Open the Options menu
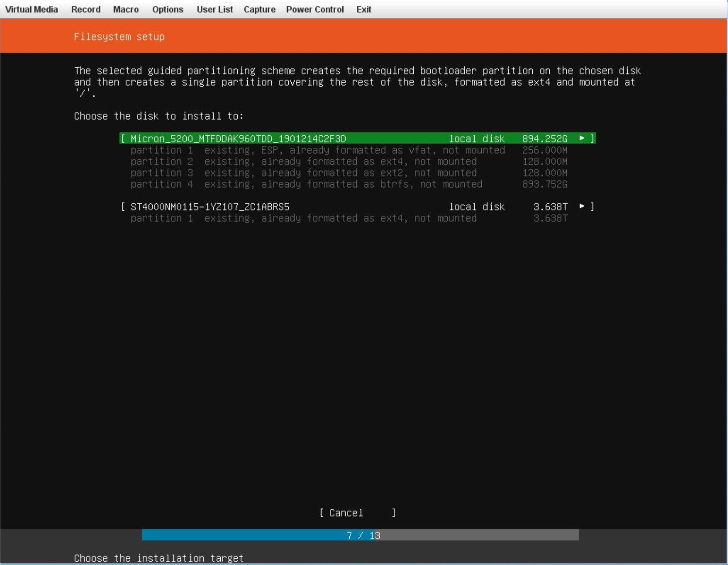Viewport: 728px width, 565px height. pos(167,9)
